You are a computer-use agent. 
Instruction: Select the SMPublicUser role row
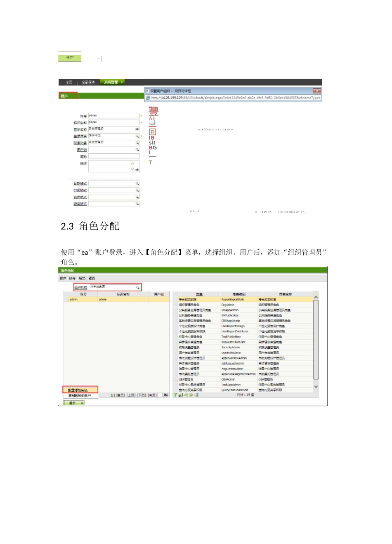243,315
